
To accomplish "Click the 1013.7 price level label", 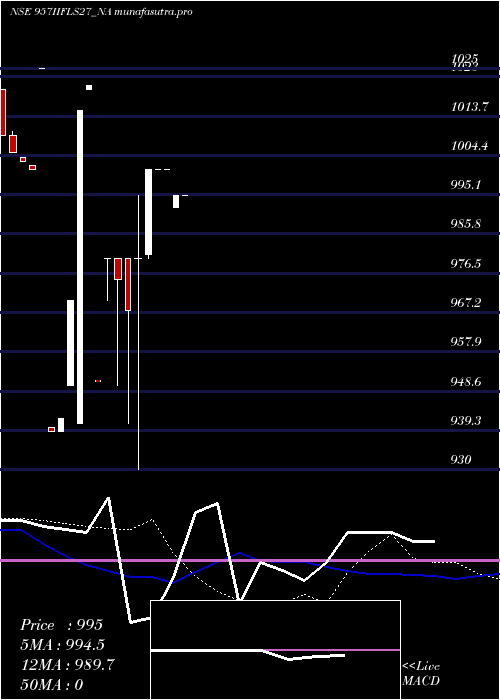I will tap(470, 107).
